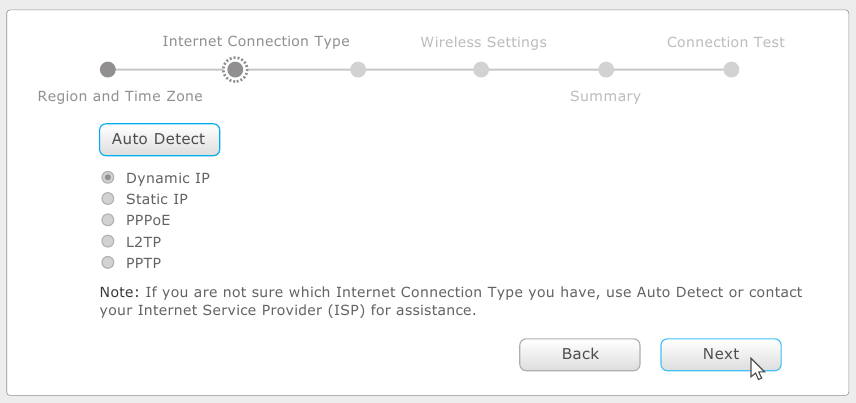The height and width of the screenshot is (403, 856).
Task: Proceed by clicking the Next button
Action: tap(720, 354)
